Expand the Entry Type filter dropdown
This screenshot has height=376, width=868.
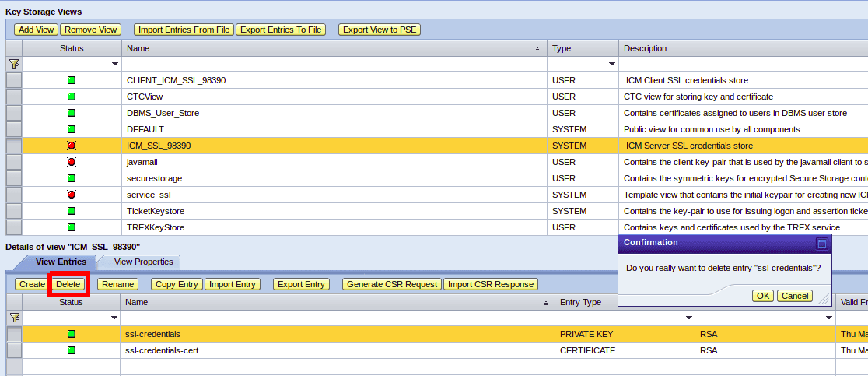(688, 318)
